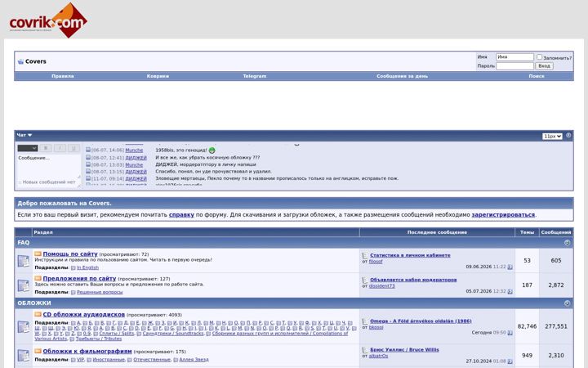Click the green smiley in Munche's chat message
Screen dimensions: 588x368
coord(212,150)
